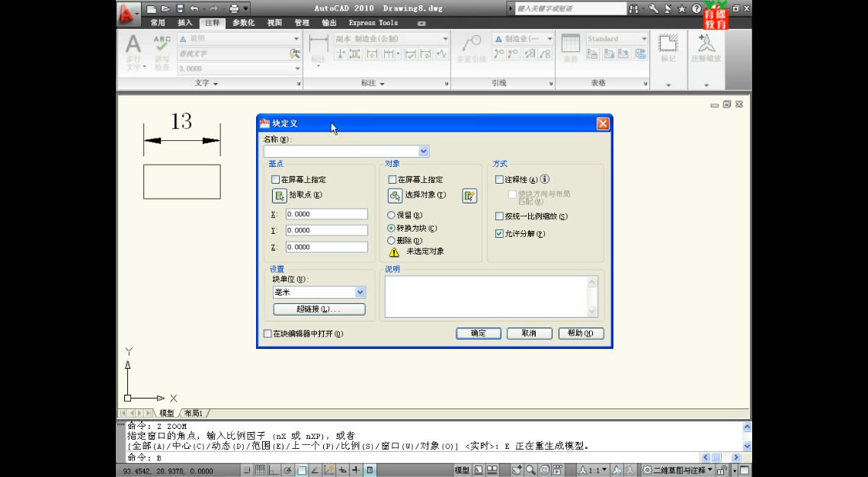Viewport: 868px width, 477px height.
Task: Enable the 注释性 (Annotative) checkbox
Action: (499, 179)
